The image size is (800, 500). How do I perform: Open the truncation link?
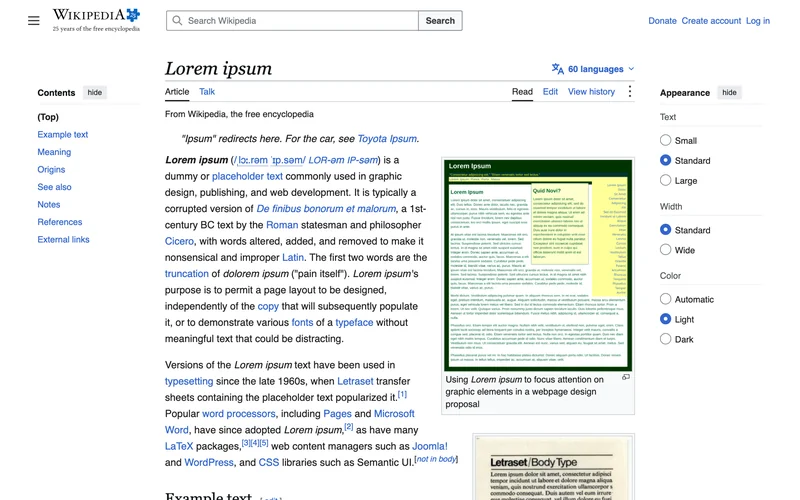(x=187, y=274)
